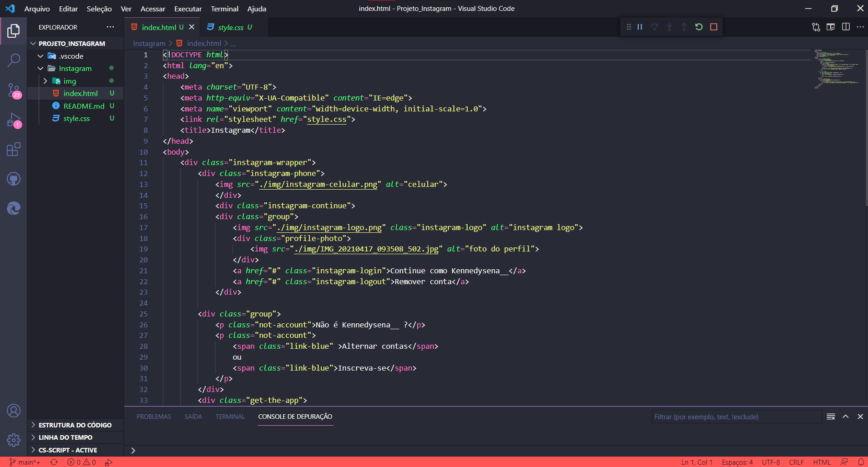Viewport: 868px width, 467px height.
Task: Open the UTF-8 encoding selector
Action: tap(771, 462)
